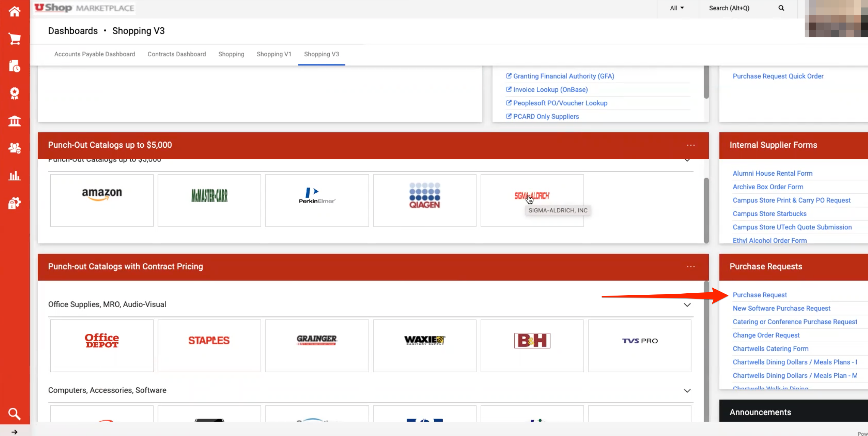Screen dimensions: 868x436
Task: Open Campus Store Print & Carry PO Request
Action: (791, 200)
